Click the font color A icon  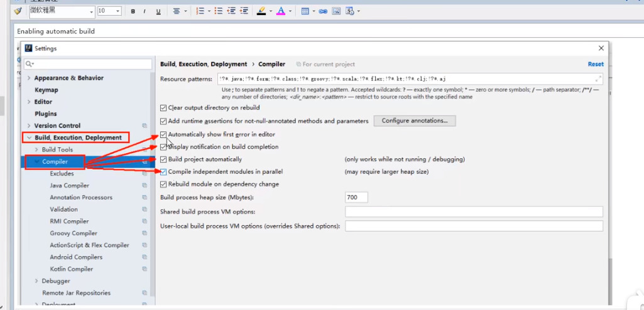click(x=281, y=11)
